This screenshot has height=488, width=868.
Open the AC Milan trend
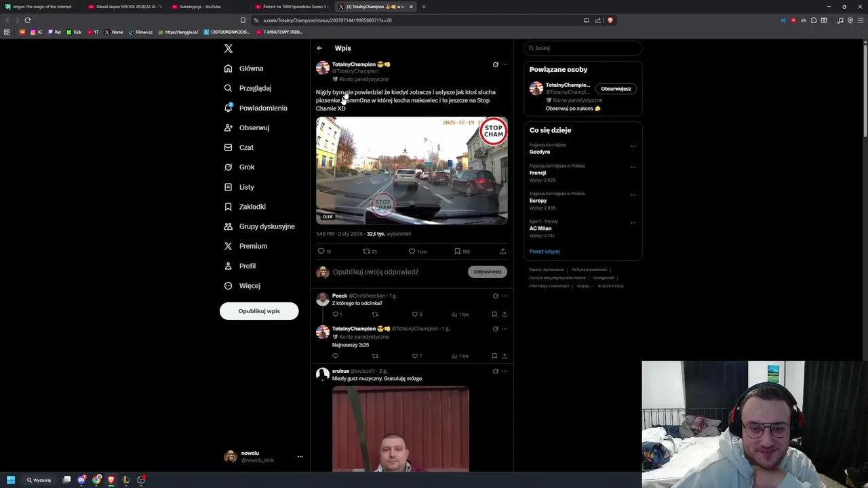click(x=540, y=228)
